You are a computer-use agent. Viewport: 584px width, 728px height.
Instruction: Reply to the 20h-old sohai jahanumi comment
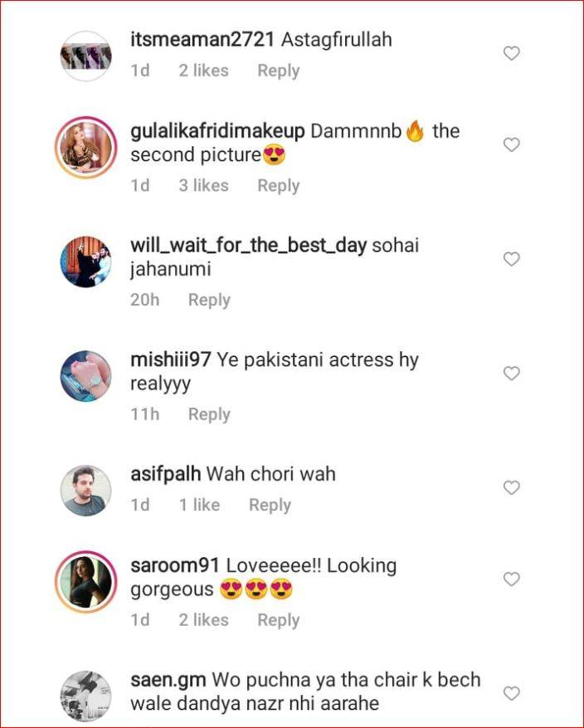pyautogui.click(x=209, y=300)
